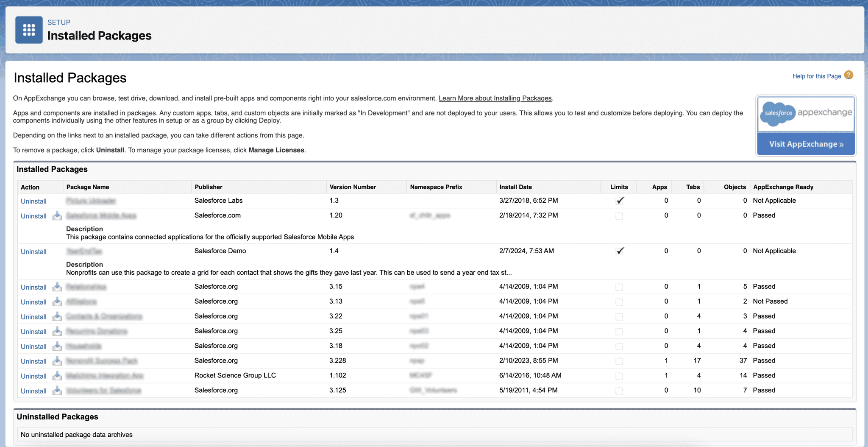Click Uninstall on the Salesforce Labs package row

[33, 201]
